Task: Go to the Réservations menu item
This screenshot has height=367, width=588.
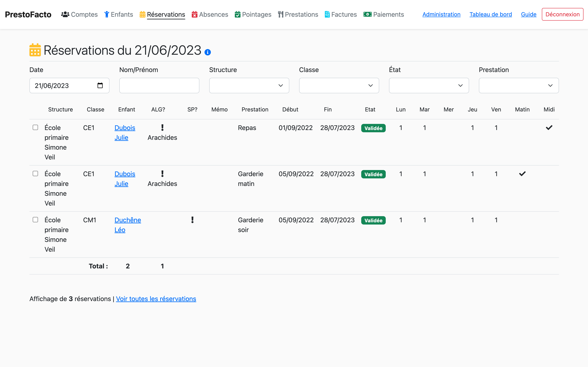Action: point(166,14)
